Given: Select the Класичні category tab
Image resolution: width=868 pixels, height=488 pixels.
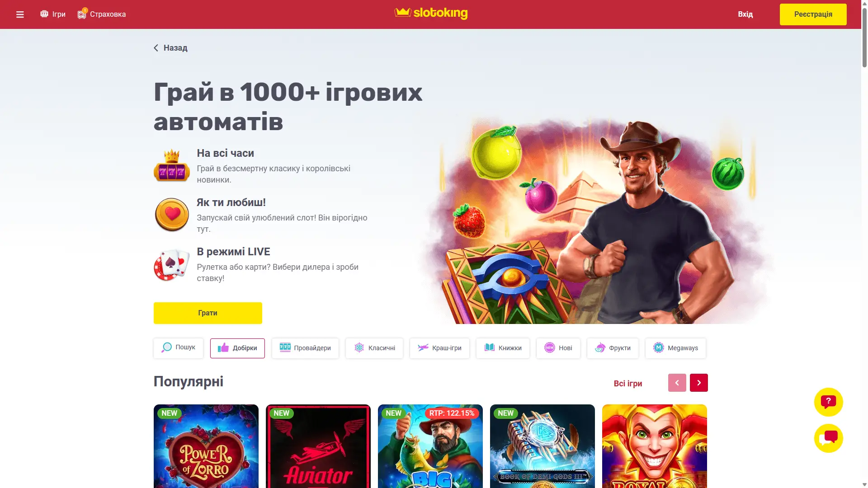Looking at the screenshot, I should pyautogui.click(x=374, y=348).
